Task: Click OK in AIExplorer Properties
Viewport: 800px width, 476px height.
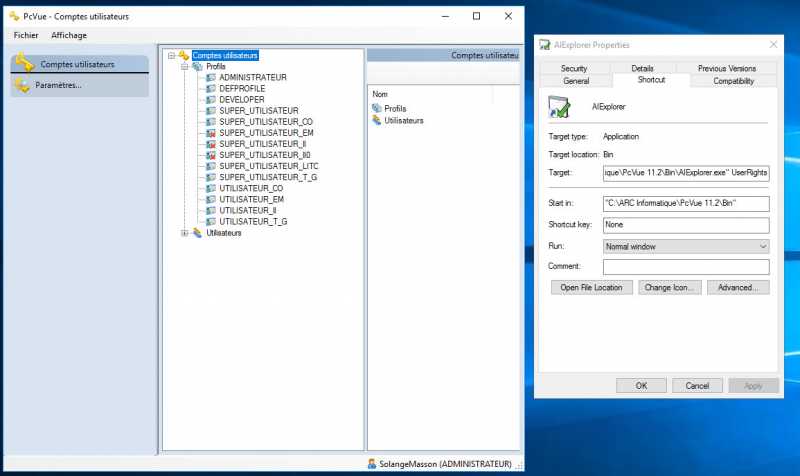Action: (641, 386)
